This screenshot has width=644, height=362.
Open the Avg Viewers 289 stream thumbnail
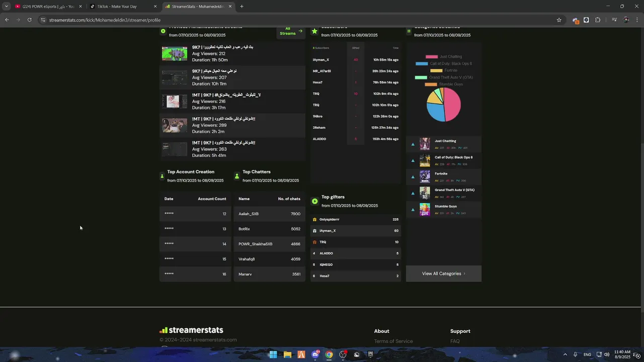click(175, 125)
